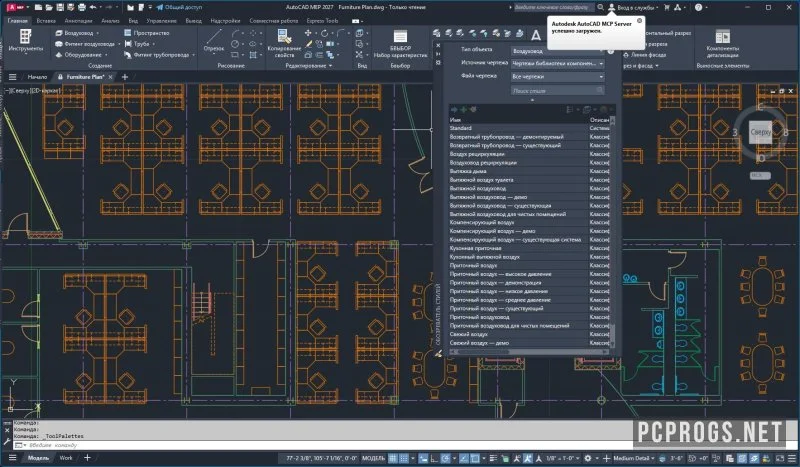Expand the Воздуховод tool dropdown arrow
This screenshot has width=800, height=467.
pos(97,33)
